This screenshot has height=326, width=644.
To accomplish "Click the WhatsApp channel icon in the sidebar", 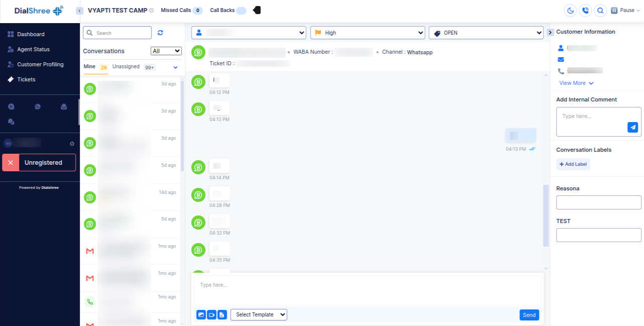I will tap(38, 106).
